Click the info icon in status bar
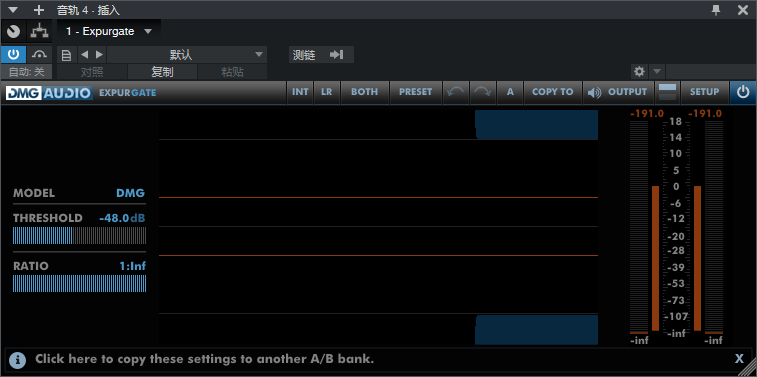The image size is (757, 377). pos(18,359)
